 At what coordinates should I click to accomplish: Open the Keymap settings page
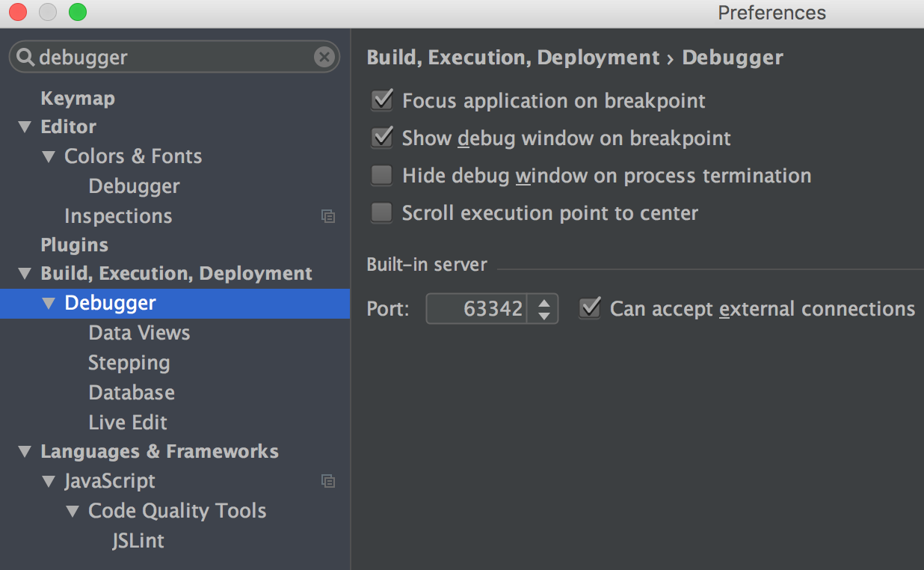click(x=78, y=98)
